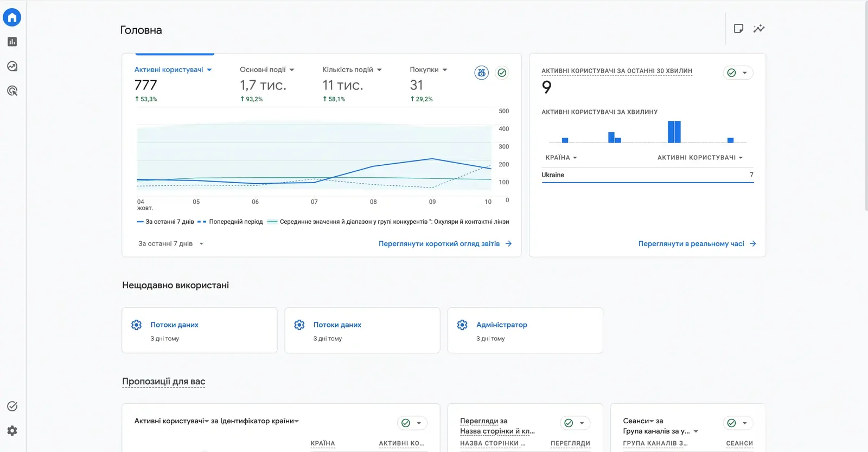
Task: Open the Advertising target icon in the sidebar
Action: tap(12, 91)
